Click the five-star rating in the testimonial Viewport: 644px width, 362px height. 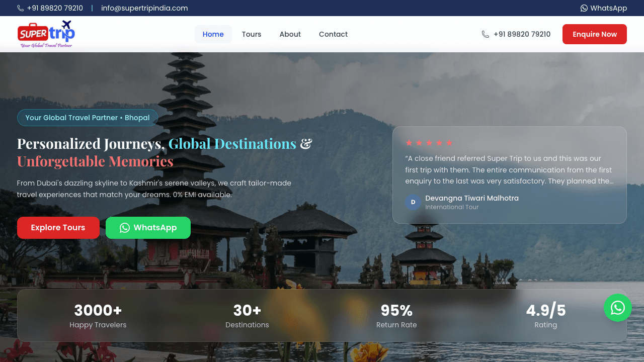tap(429, 143)
